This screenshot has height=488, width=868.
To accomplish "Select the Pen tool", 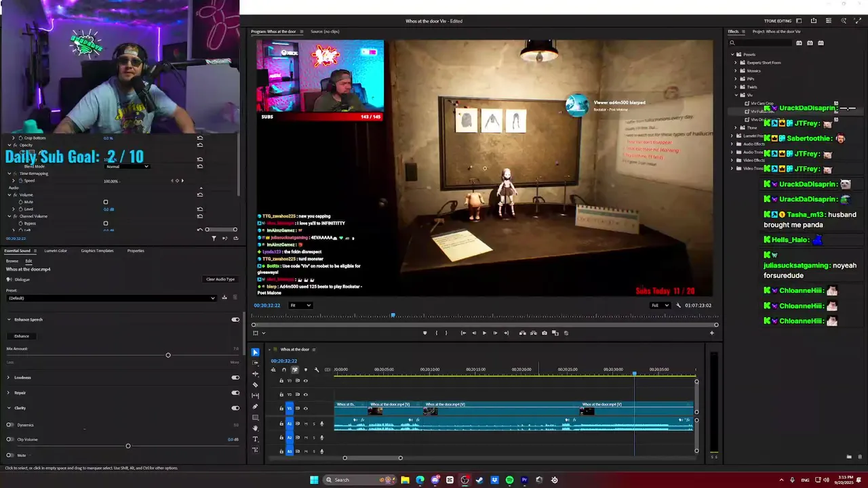I will 255,407.
